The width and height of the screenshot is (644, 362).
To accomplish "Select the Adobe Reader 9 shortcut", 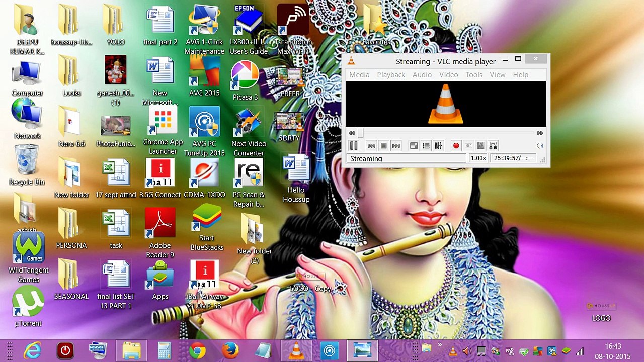I will tap(160, 233).
